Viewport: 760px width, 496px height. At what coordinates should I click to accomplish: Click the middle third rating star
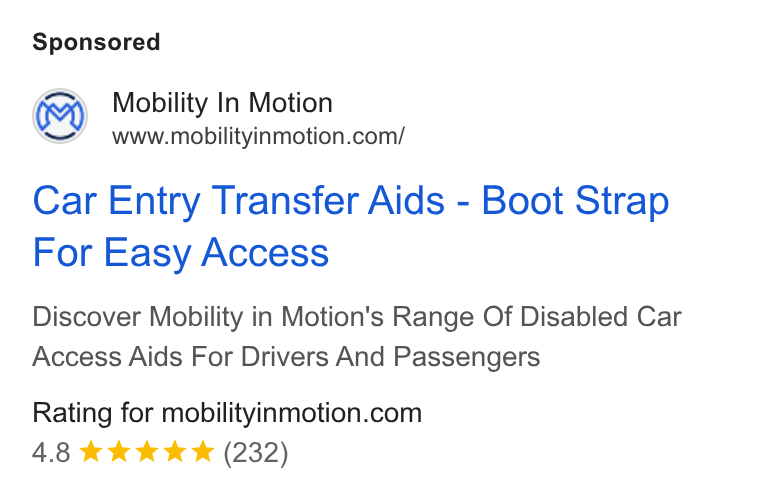click(147, 451)
